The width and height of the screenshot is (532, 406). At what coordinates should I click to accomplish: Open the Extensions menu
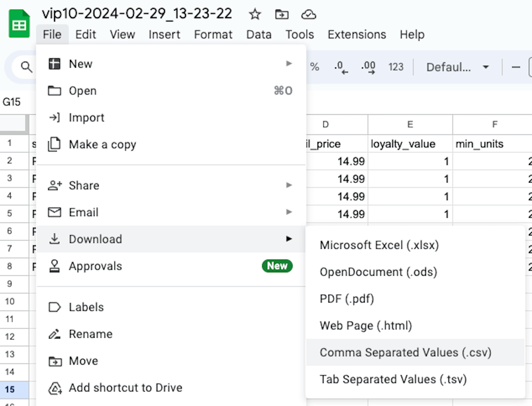[357, 35]
